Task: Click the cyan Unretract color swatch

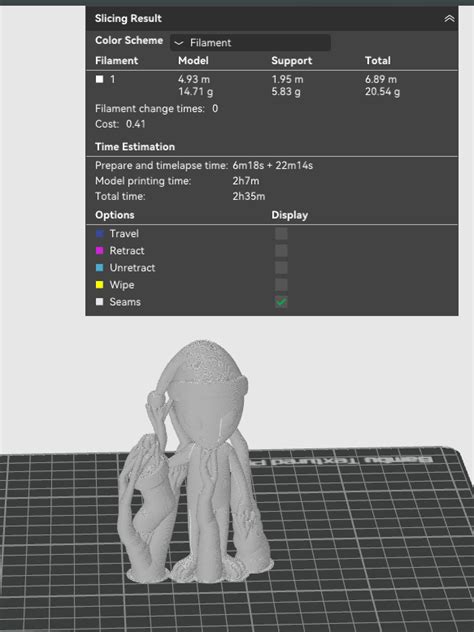Action: (x=100, y=268)
